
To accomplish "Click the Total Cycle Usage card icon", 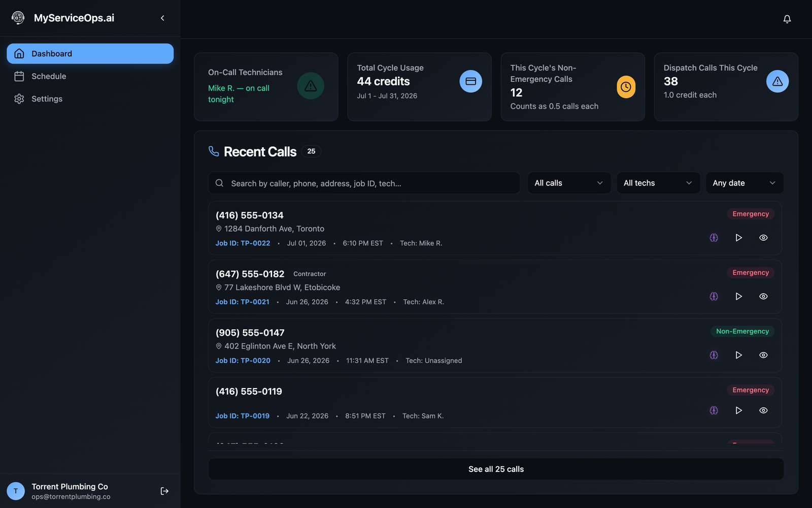I will (x=471, y=81).
